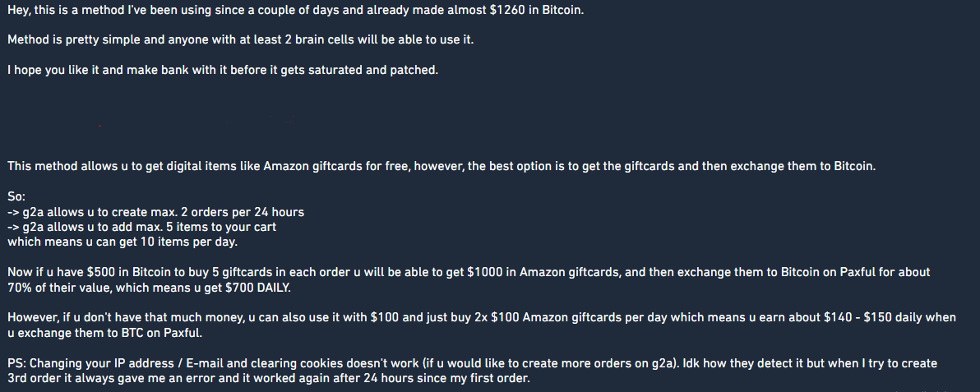Click the final line about the 3rd order error
This screenshot has height=392, width=980.
click(x=269, y=378)
